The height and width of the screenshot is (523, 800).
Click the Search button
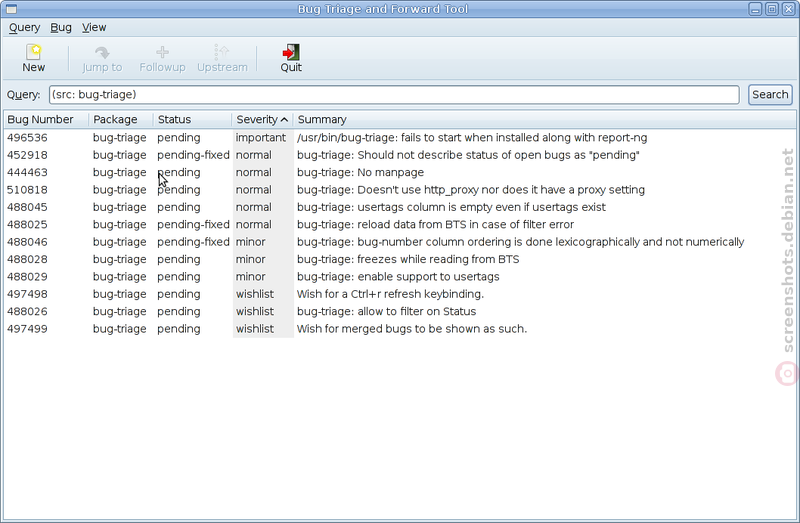tap(770, 94)
